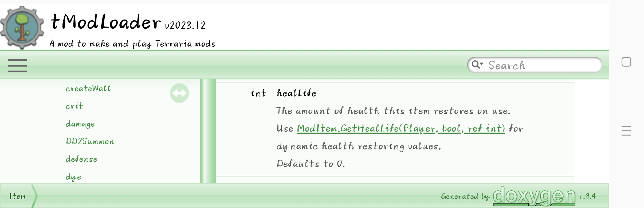This screenshot has width=644, height=208.
Task: Select crit in the navigation tree
Action: (74, 106)
